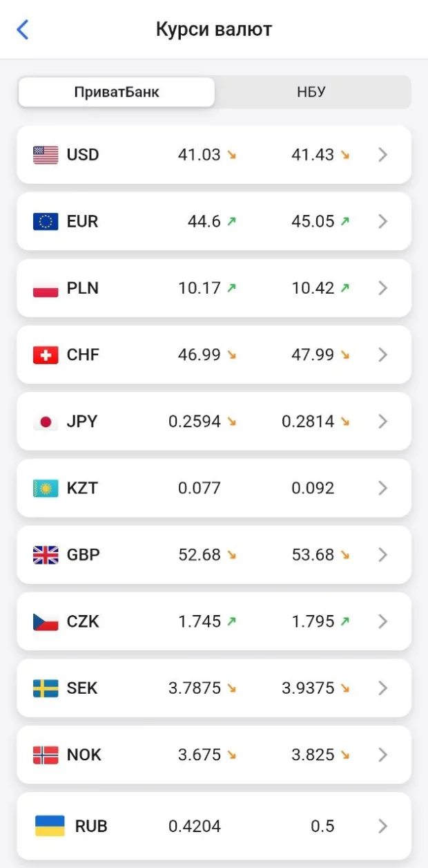The height and width of the screenshot is (868, 428).
Task: Tap the Swiss flag icon
Action: pos(46,355)
